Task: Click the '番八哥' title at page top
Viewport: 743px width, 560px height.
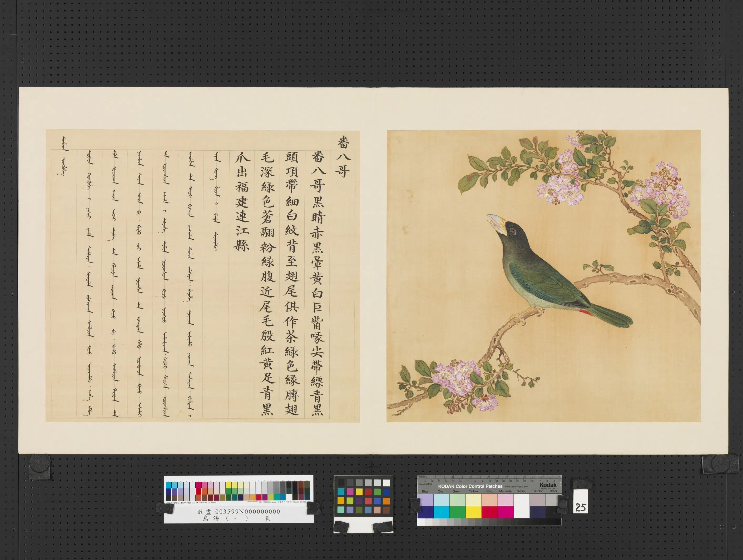Action: [x=343, y=157]
